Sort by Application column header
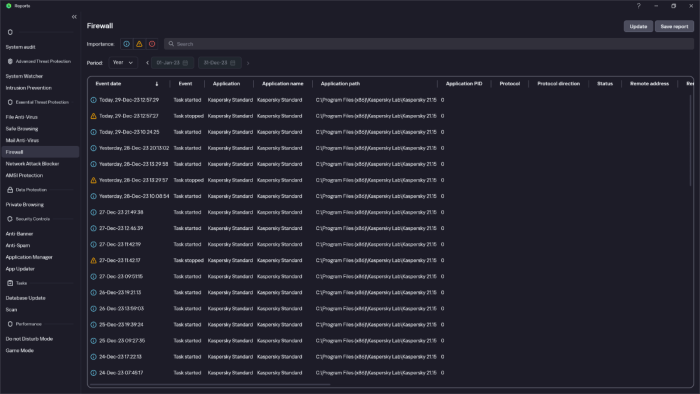This screenshot has height=394, width=700. (226, 84)
